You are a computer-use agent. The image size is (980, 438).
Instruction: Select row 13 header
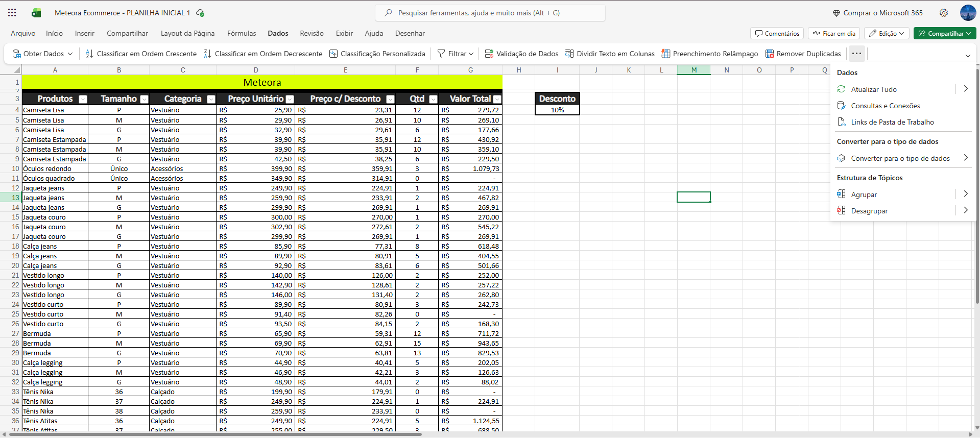[11, 198]
